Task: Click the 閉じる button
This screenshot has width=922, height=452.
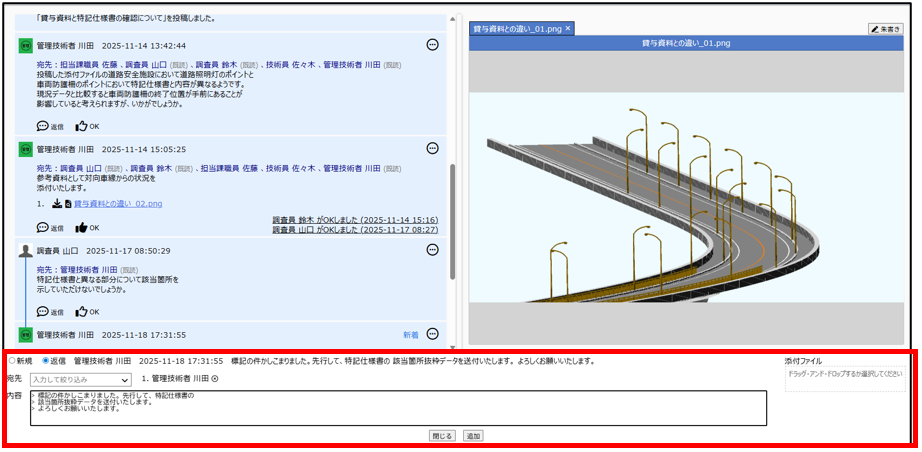Action: [x=442, y=436]
